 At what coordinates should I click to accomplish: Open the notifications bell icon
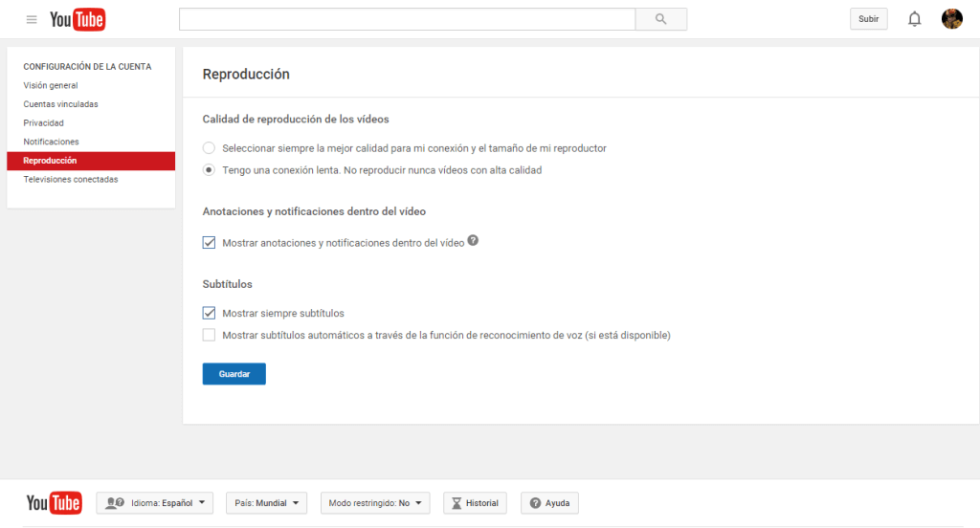click(914, 19)
